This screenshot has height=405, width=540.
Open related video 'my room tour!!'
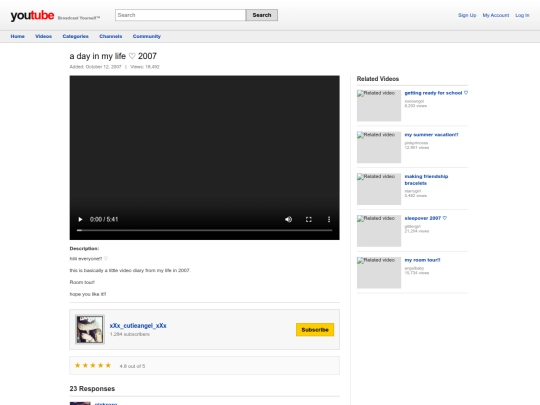[x=422, y=260]
